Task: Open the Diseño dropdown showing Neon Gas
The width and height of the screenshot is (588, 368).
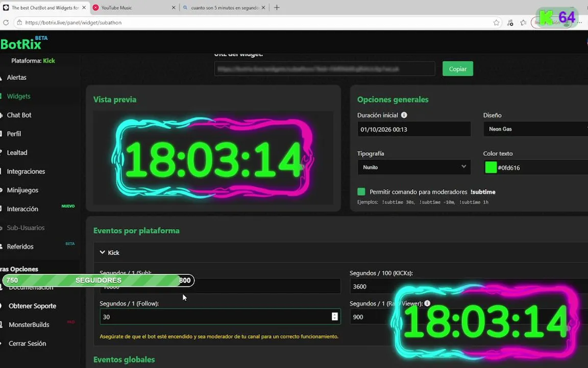Action: [x=536, y=129]
